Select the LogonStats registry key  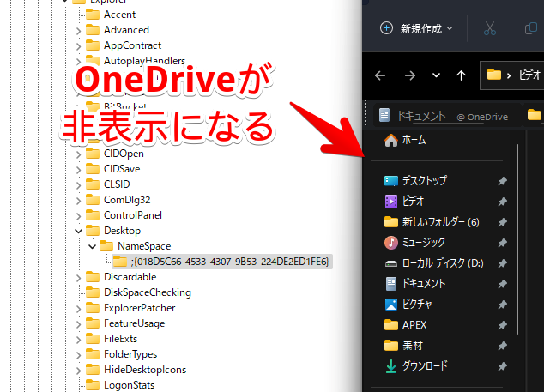click(x=129, y=385)
